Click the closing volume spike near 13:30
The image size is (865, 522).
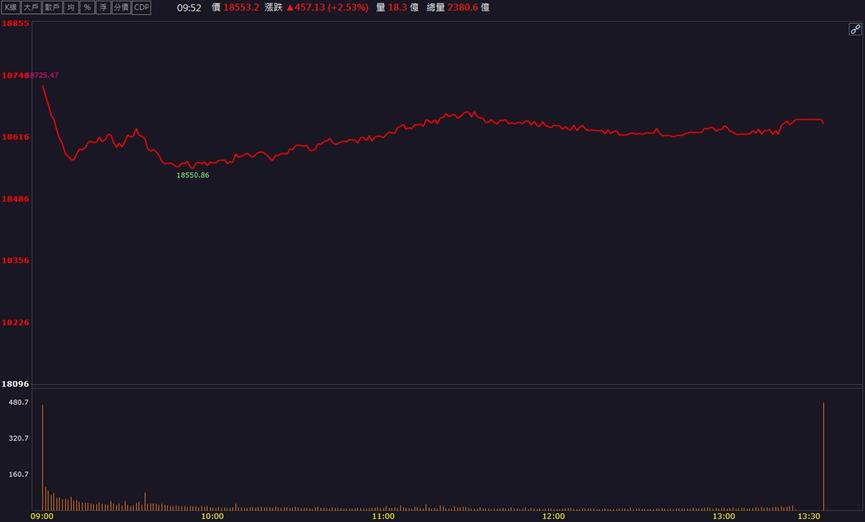(824, 456)
